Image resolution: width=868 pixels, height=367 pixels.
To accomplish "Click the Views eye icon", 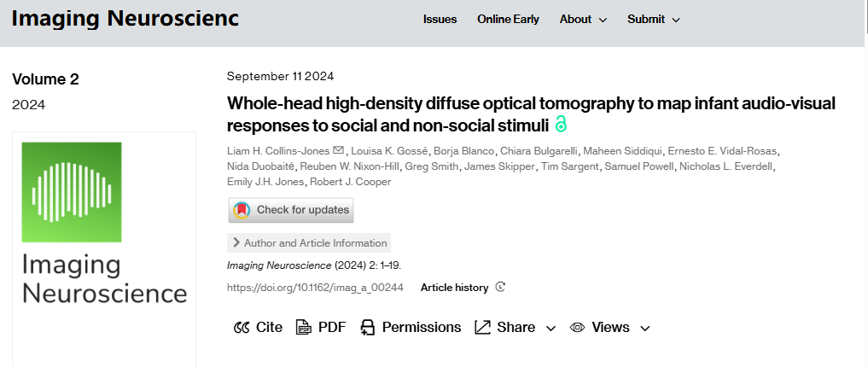I will click(x=578, y=328).
